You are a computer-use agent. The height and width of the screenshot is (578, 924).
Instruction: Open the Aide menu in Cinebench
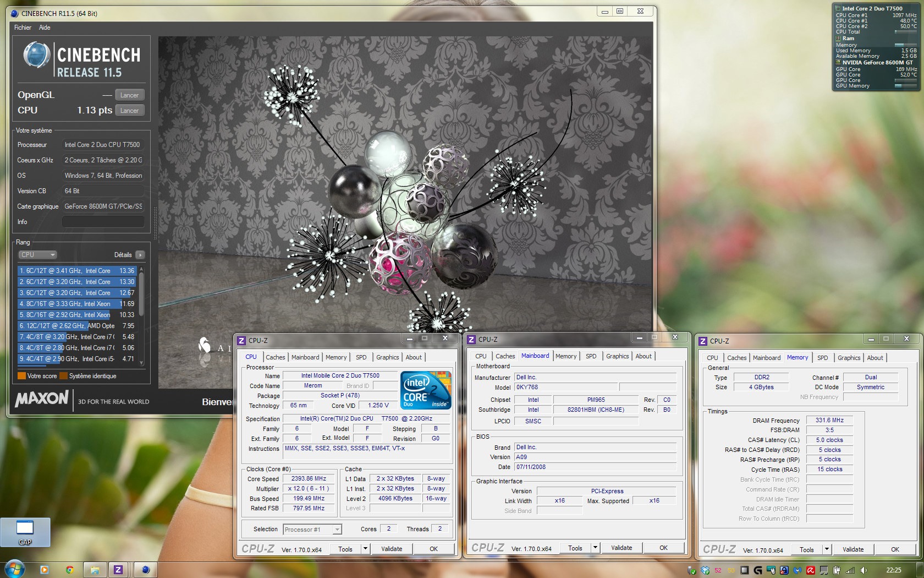pyautogui.click(x=45, y=28)
